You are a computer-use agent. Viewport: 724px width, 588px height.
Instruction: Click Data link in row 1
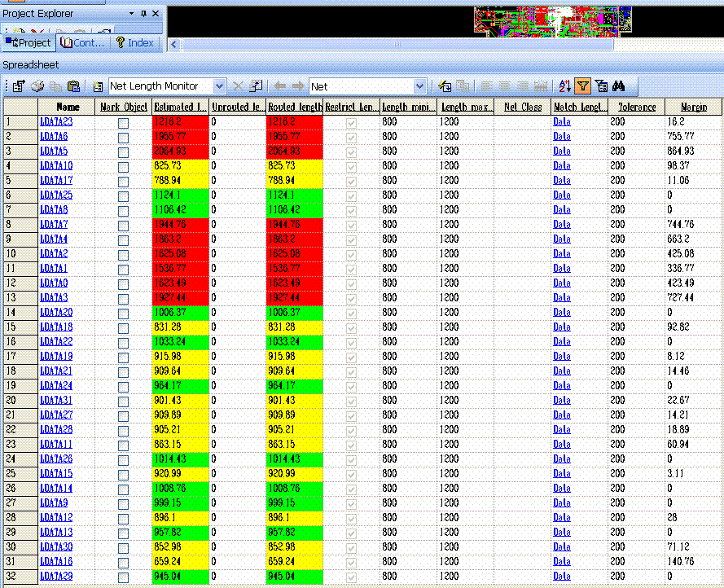coord(561,122)
